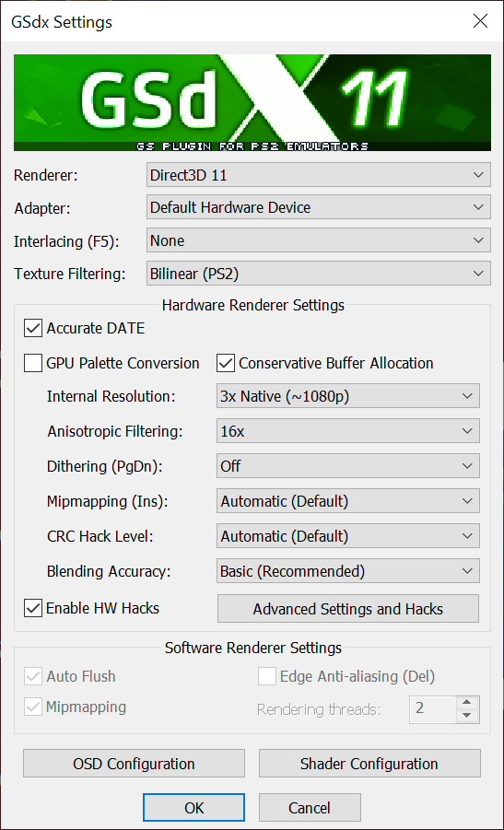Image resolution: width=504 pixels, height=830 pixels.
Task: Expand the Mipmapping (Ins) dropdown
Action: [x=348, y=501]
